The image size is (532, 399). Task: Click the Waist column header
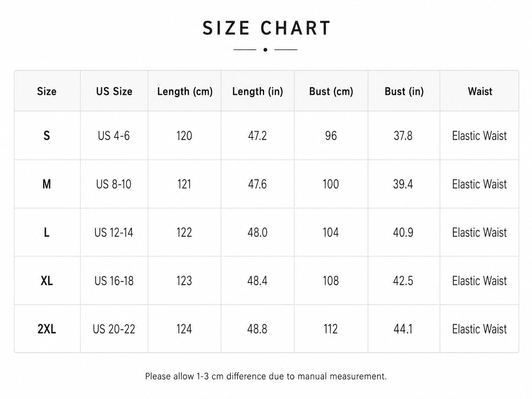click(x=480, y=91)
